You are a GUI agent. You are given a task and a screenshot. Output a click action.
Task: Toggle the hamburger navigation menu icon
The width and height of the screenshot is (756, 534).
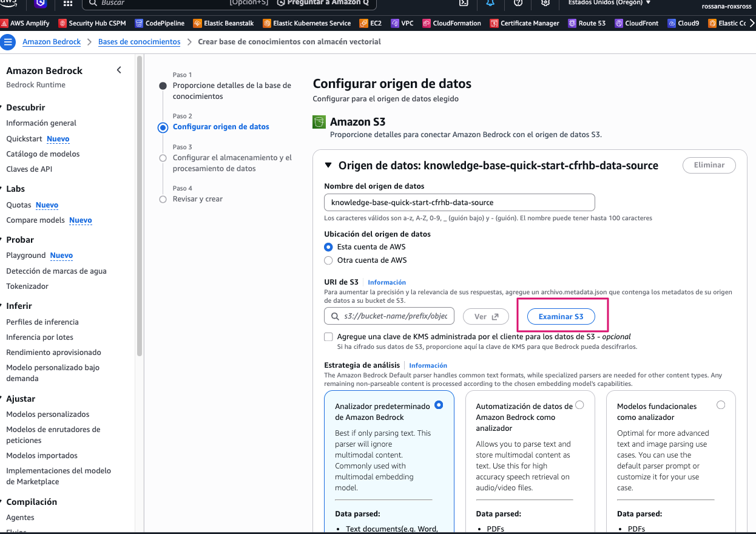pyautogui.click(x=8, y=42)
